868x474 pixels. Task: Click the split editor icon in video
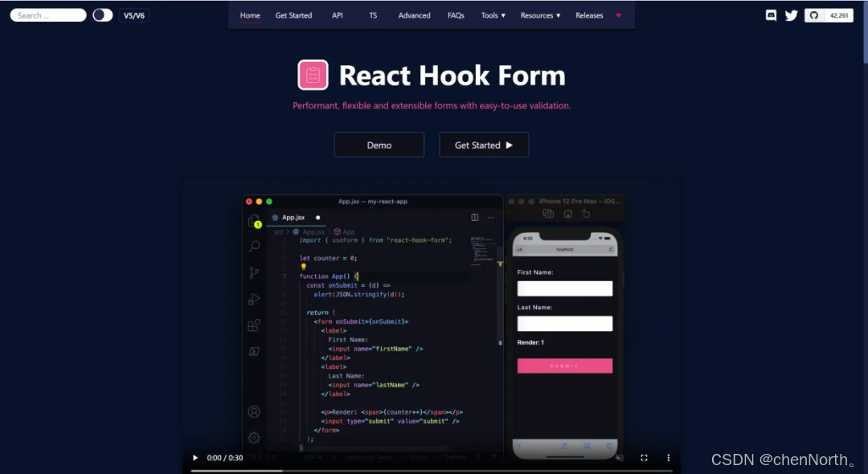coord(474,218)
